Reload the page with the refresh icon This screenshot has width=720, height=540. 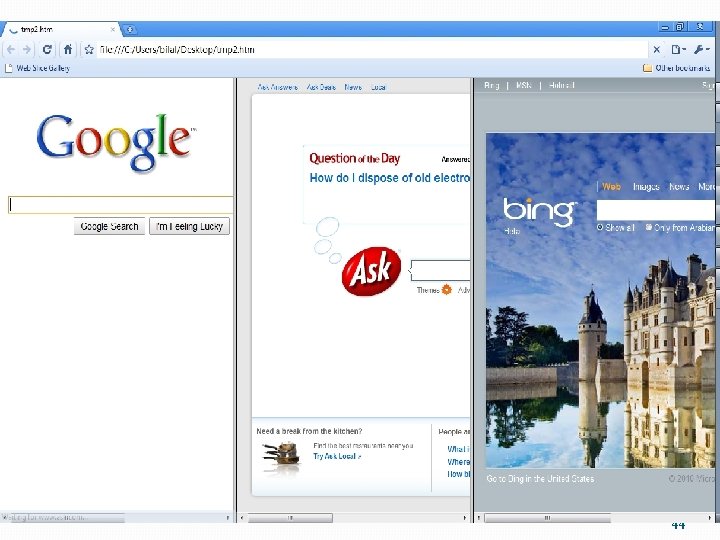point(46,49)
